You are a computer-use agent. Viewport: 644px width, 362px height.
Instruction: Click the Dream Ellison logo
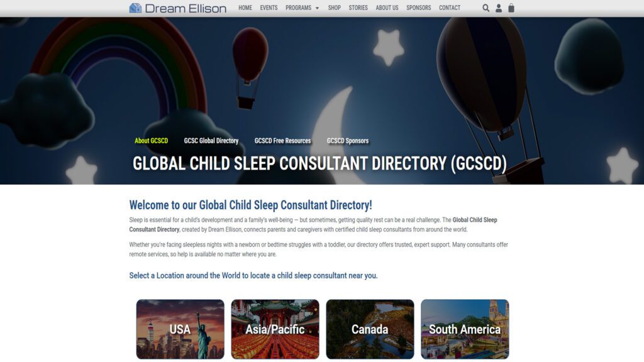tap(178, 8)
